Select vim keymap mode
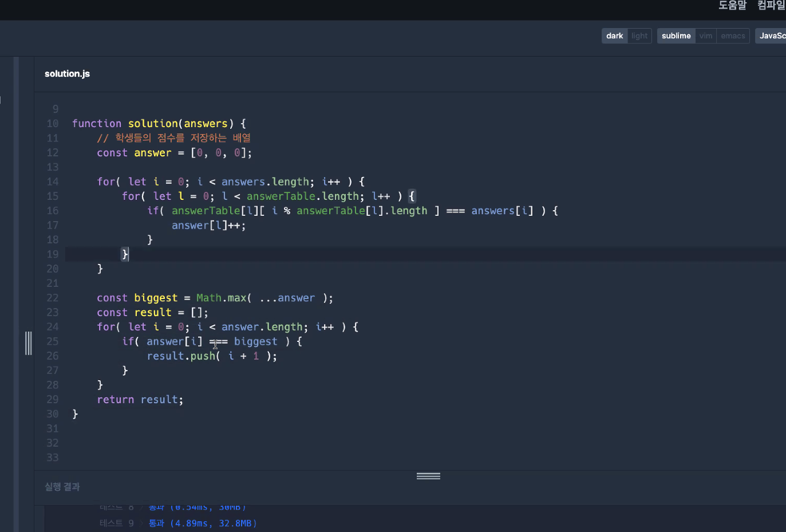The image size is (786, 532). pyautogui.click(x=706, y=36)
